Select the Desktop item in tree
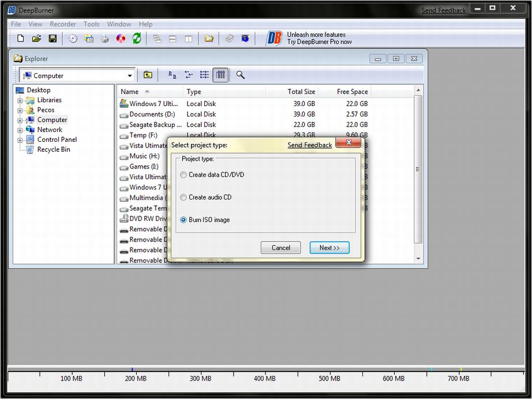The width and height of the screenshot is (532, 399). click(x=38, y=90)
